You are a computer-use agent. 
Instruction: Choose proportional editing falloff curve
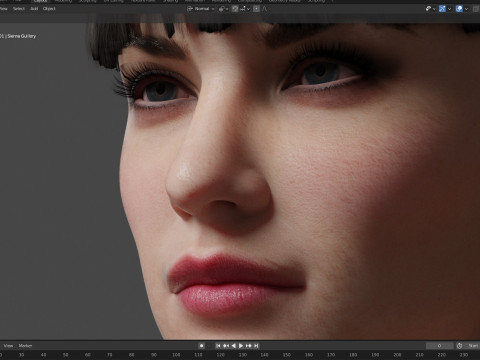[x=264, y=9]
